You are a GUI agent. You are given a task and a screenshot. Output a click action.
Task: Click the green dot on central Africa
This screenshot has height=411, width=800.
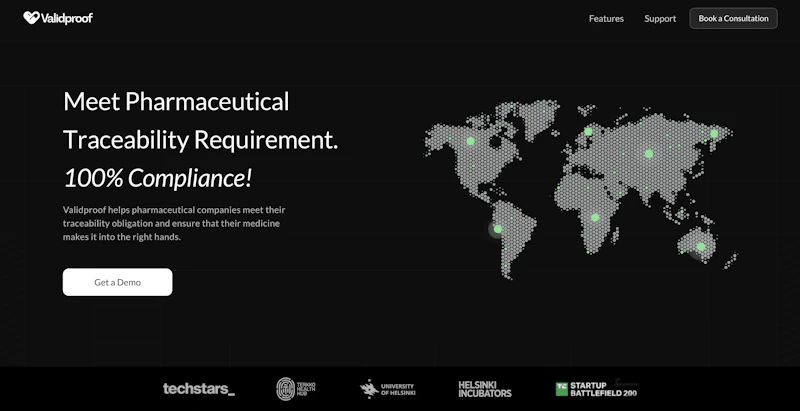(x=595, y=217)
